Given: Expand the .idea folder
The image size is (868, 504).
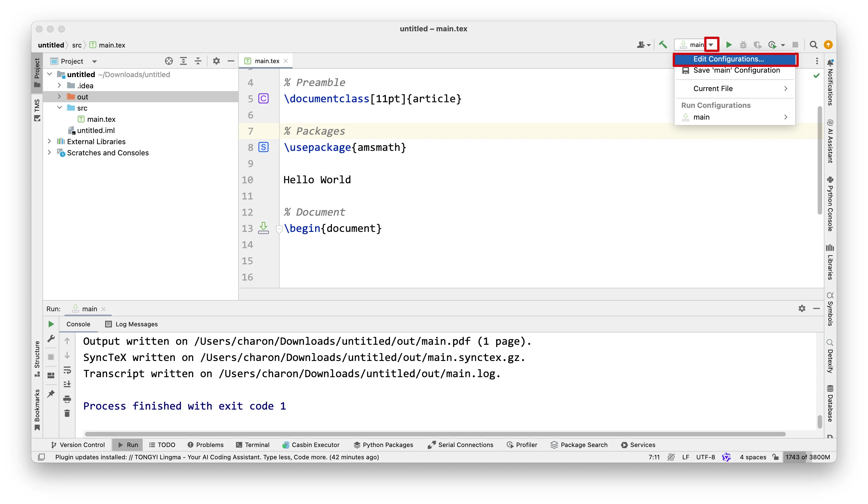Looking at the screenshot, I should point(59,85).
